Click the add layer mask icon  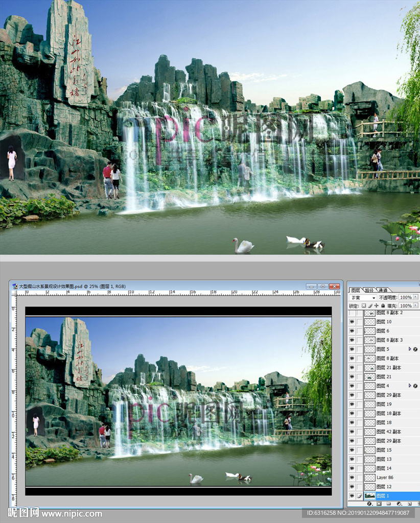point(379,504)
